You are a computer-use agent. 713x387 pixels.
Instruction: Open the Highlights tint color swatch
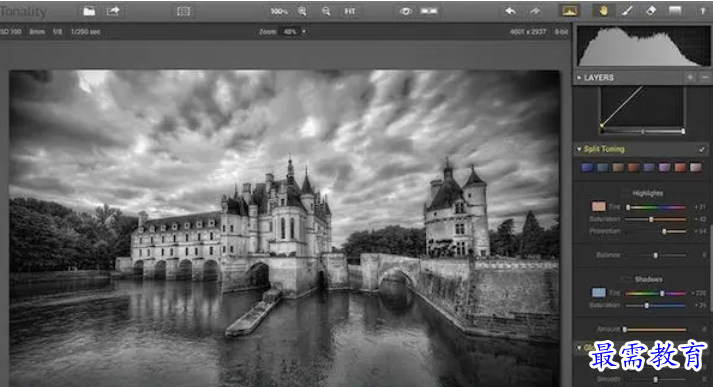point(598,207)
